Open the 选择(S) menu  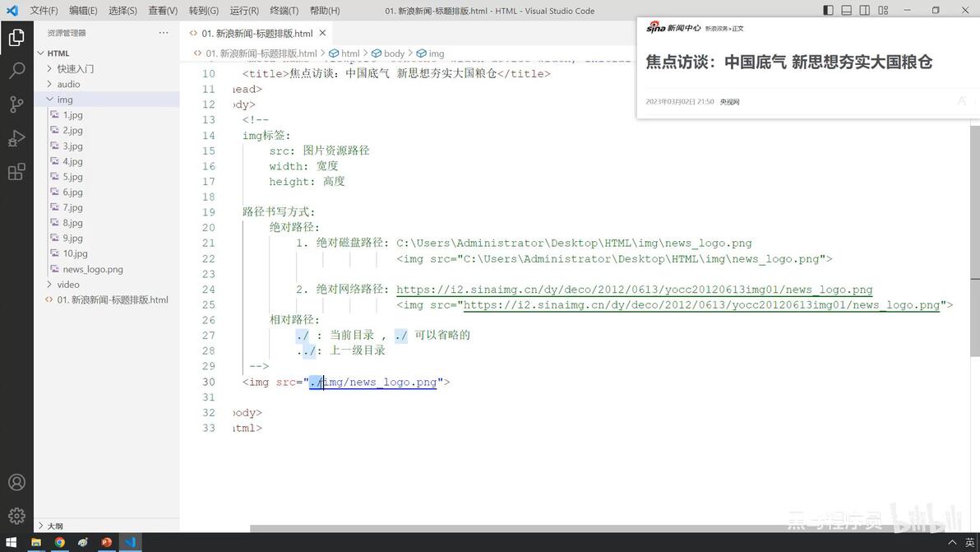(122, 11)
